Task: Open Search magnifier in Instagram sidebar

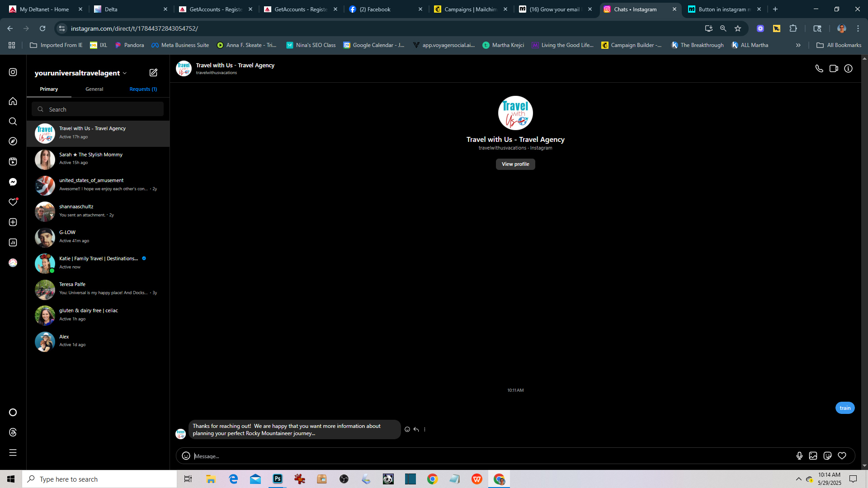Action: pos(13,122)
